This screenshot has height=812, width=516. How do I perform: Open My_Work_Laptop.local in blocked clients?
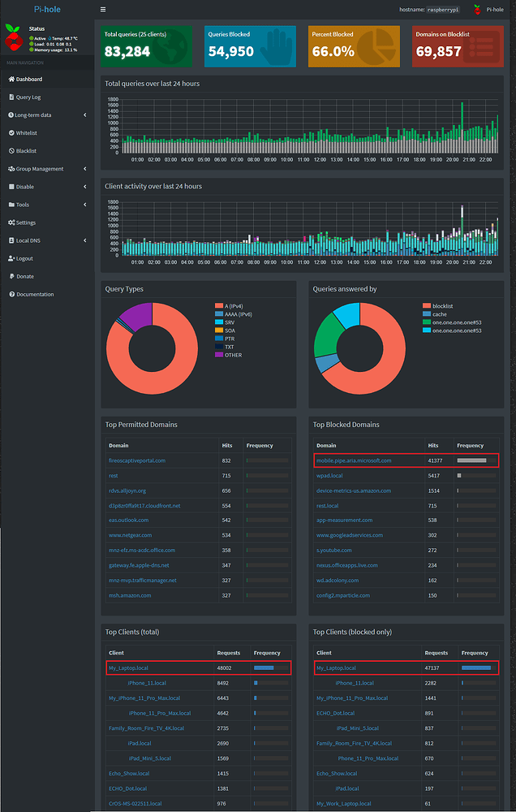tap(344, 803)
